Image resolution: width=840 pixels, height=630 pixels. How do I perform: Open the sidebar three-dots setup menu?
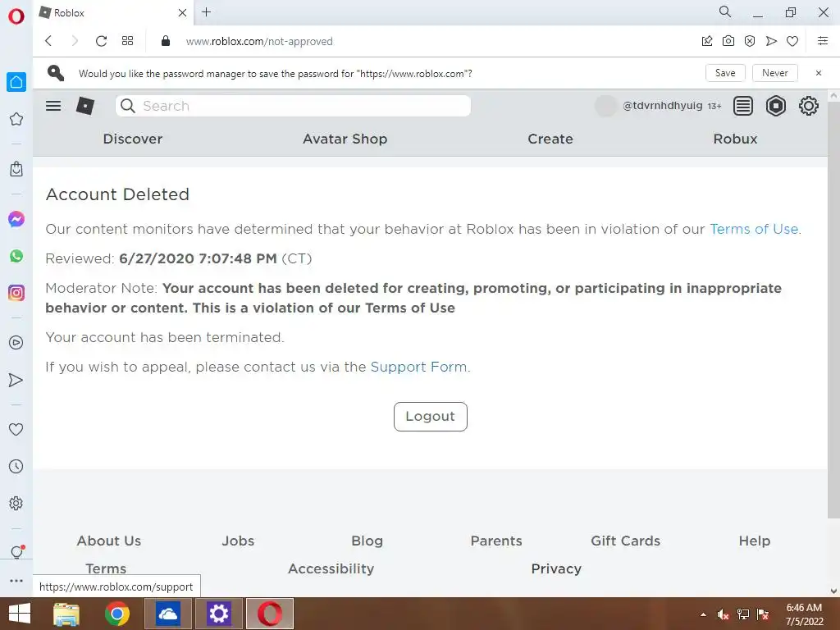tap(16, 581)
